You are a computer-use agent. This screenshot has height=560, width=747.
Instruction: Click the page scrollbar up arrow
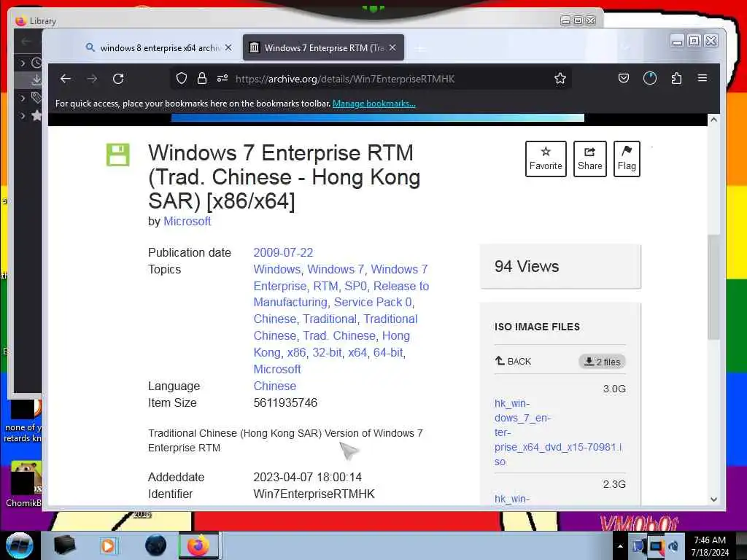point(713,120)
